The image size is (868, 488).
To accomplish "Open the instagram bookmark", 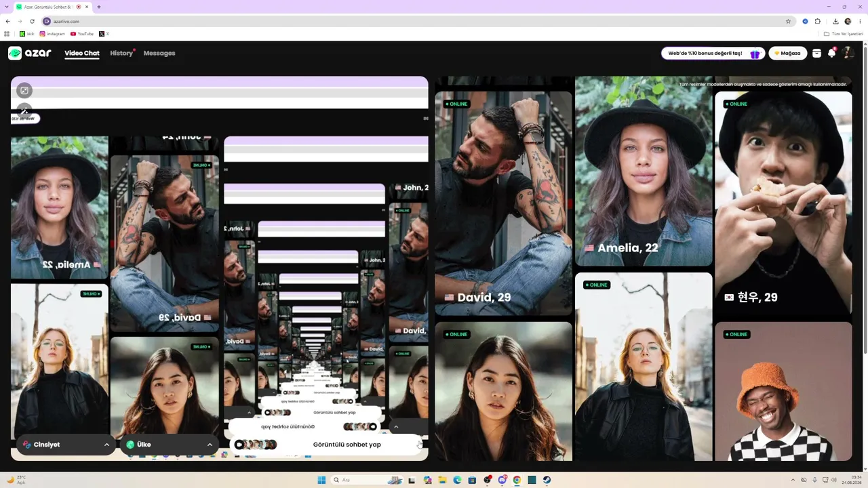I will [52, 33].
